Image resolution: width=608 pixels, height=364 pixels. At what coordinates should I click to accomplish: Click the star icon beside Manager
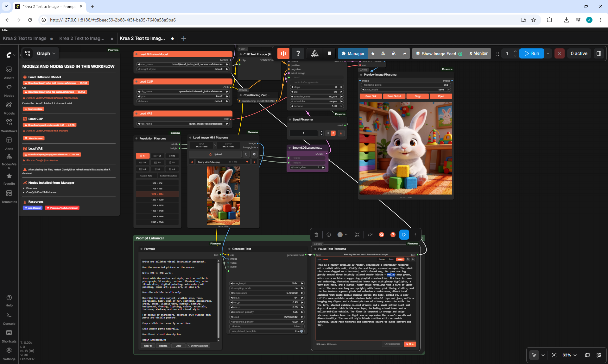click(373, 53)
